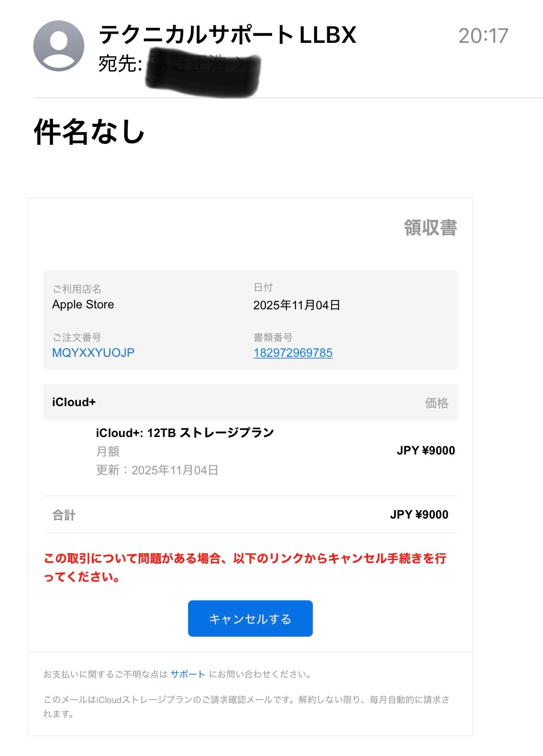Select the Apple Store shop name
The image size is (543, 756).
(83, 305)
